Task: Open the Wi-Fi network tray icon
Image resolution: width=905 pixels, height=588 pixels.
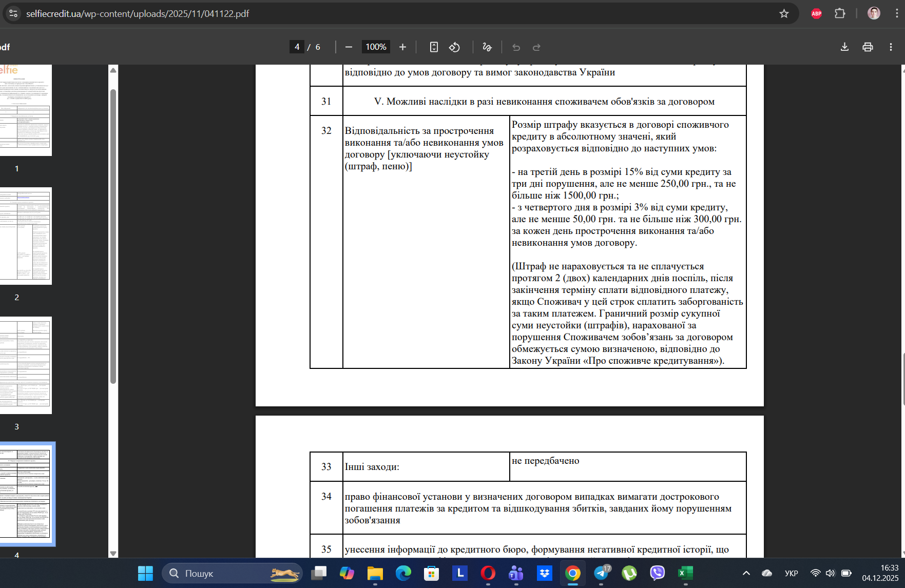Action: 815,573
